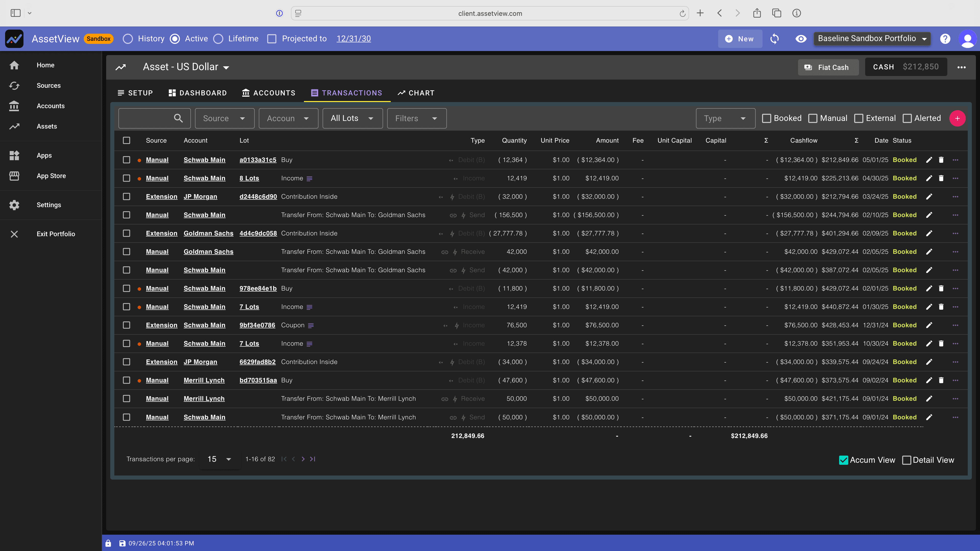The width and height of the screenshot is (980, 551).
Task: Delete the bd703515aa Buy transaction
Action: (941, 380)
